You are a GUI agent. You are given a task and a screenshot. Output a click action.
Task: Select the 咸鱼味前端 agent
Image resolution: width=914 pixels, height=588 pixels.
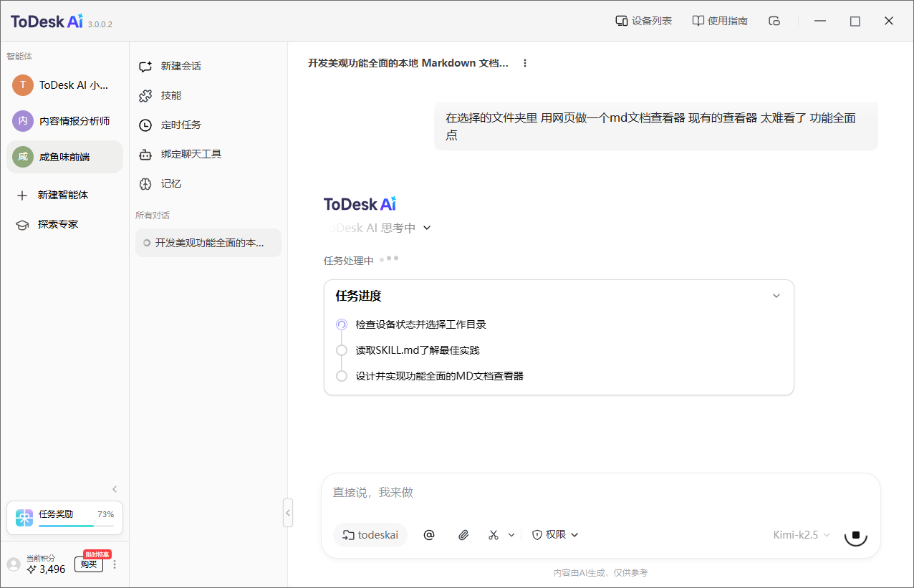coord(64,157)
